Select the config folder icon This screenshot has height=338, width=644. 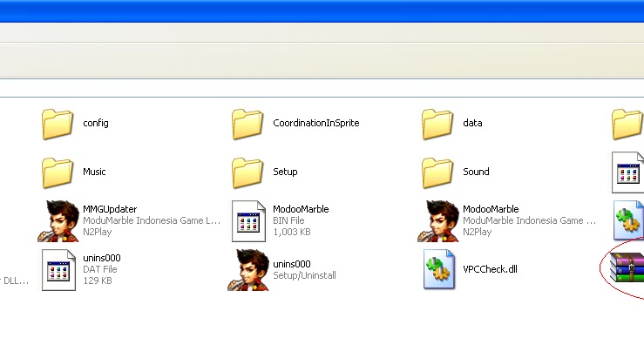[x=58, y=124]
